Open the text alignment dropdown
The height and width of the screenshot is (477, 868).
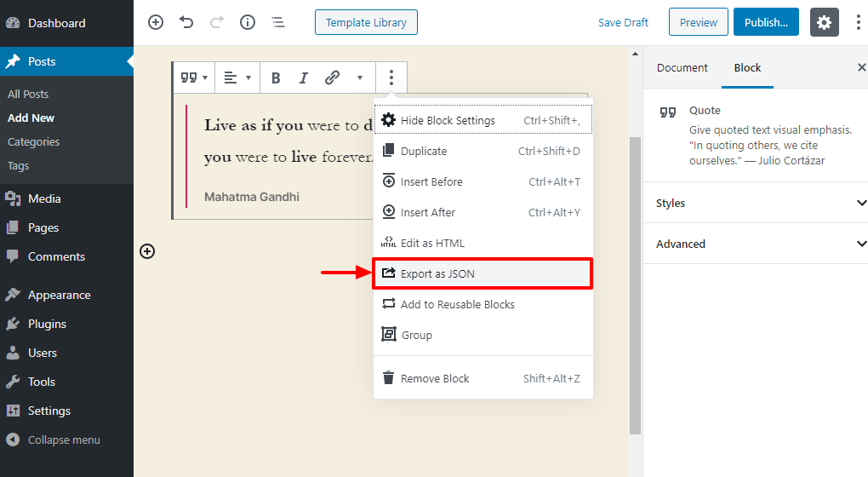click(237, 78)
